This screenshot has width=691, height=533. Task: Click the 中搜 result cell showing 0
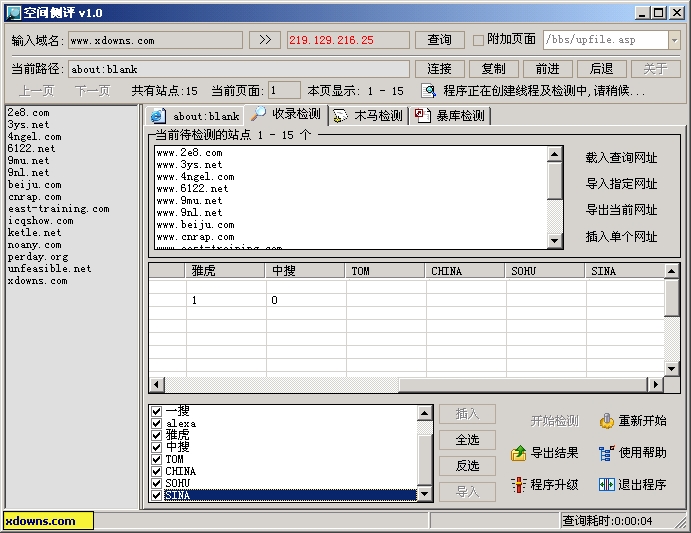point(306,300)
